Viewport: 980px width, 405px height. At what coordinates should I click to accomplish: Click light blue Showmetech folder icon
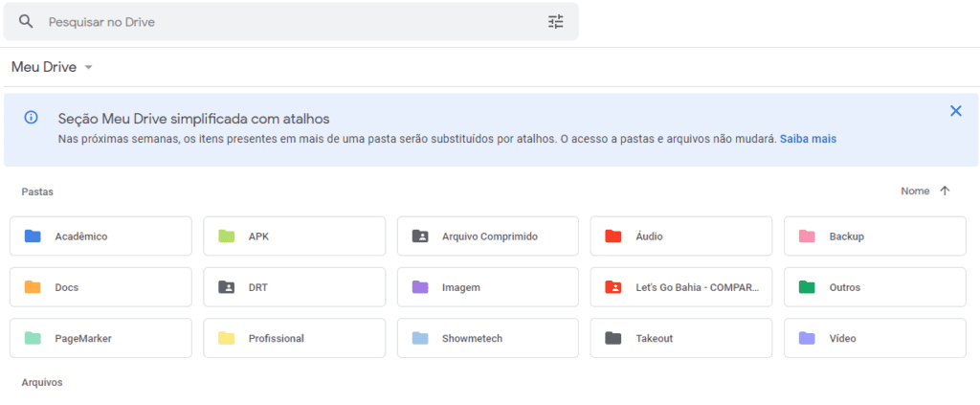tap(420, 338)
